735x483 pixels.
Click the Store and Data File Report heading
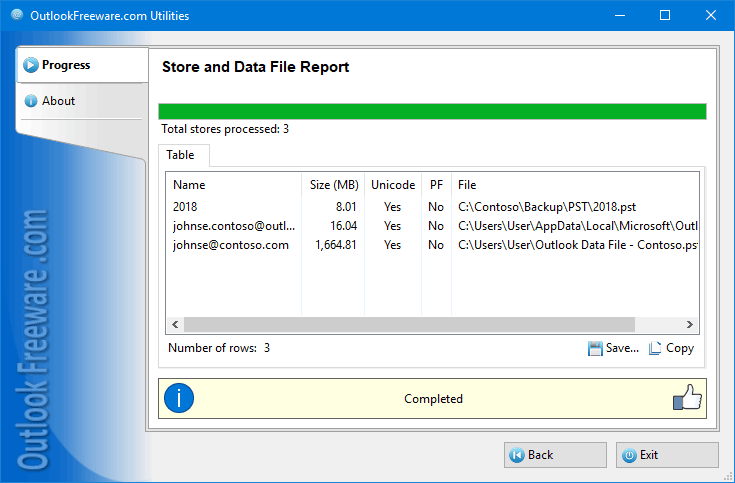pyautogui.click(x=255, y=67)
